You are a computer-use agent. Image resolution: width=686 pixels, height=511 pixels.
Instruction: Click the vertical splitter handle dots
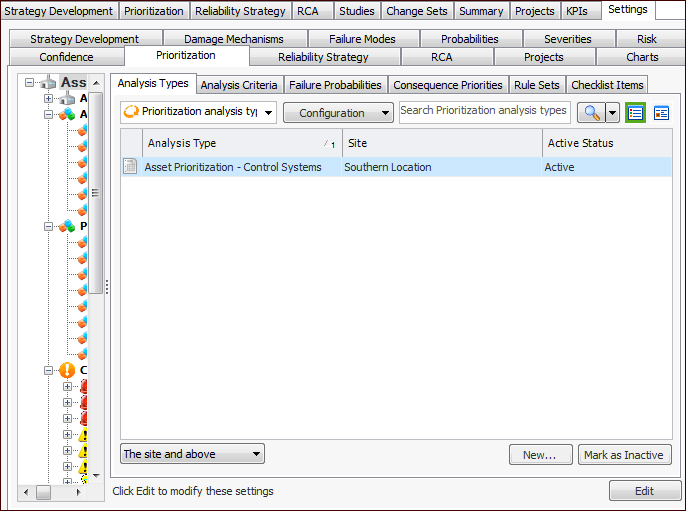point(107,287)
